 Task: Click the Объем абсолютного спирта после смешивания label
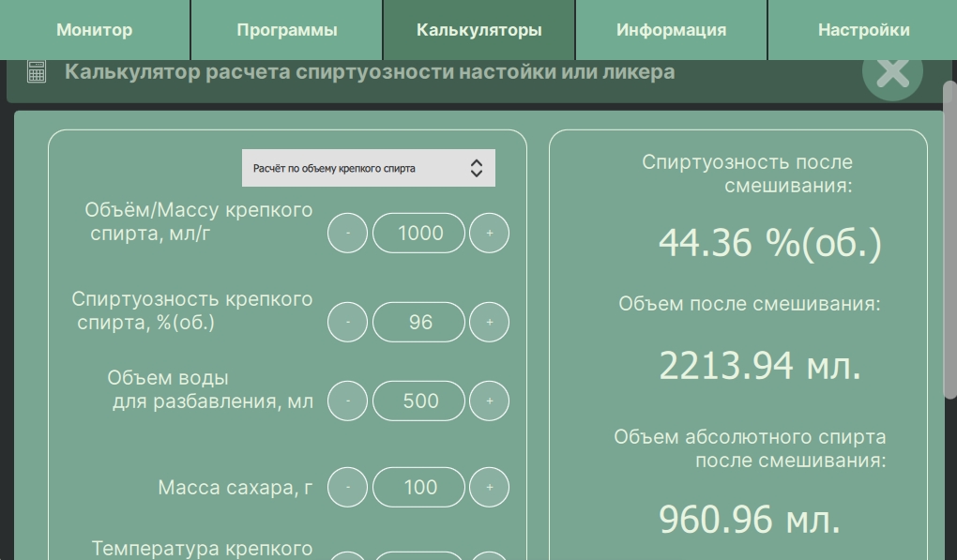750,448
